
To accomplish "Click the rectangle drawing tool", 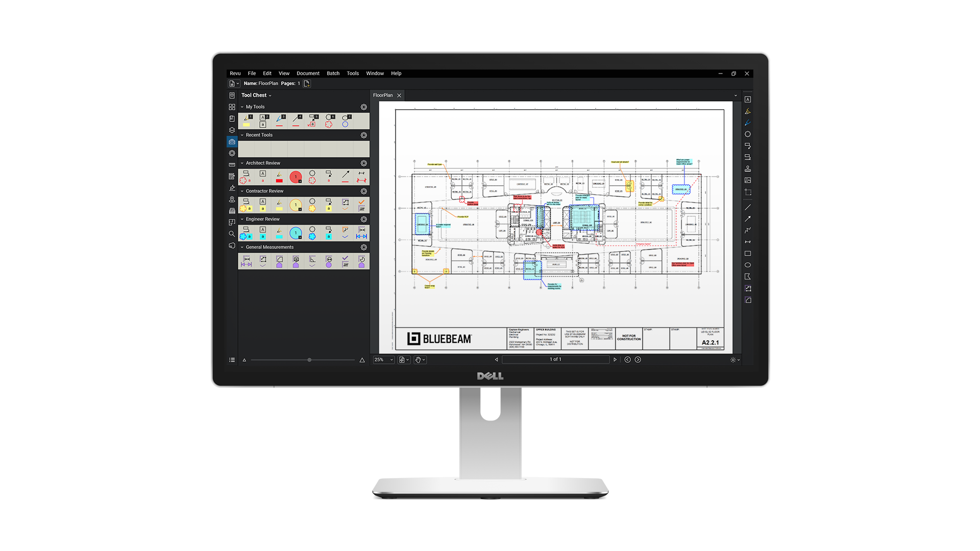I will (x=748, y=254).
